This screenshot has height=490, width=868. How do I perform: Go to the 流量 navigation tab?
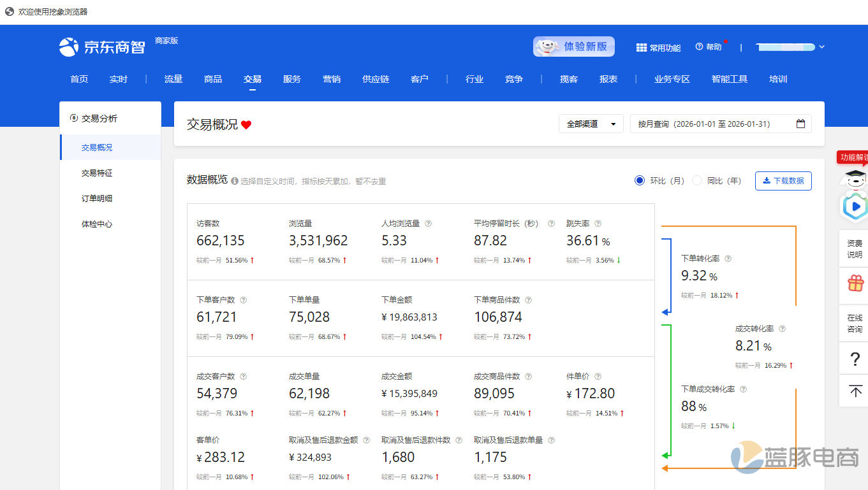(x=173, y=79)
